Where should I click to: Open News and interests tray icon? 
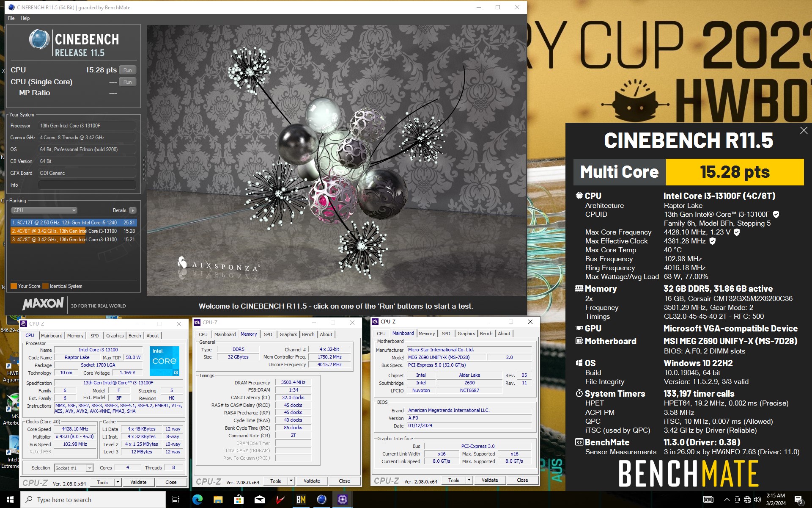coord(708,500)
